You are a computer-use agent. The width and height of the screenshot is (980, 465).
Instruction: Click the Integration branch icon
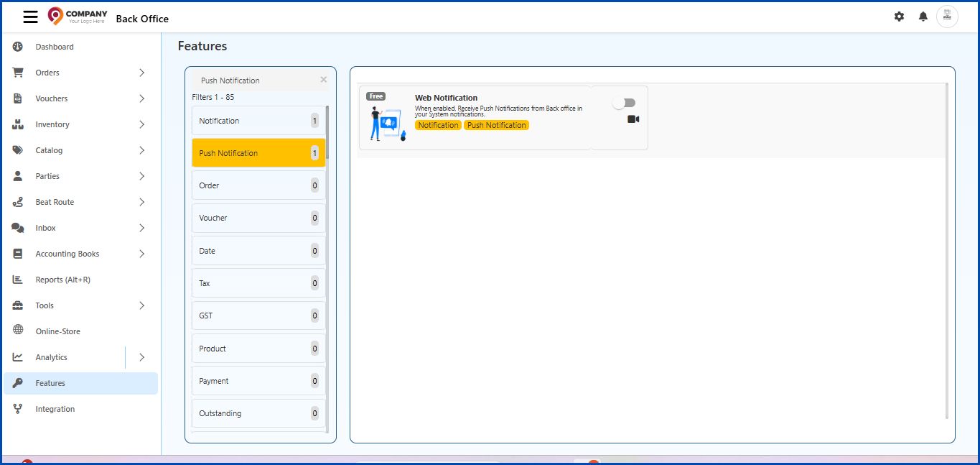(x=18, y=409)
